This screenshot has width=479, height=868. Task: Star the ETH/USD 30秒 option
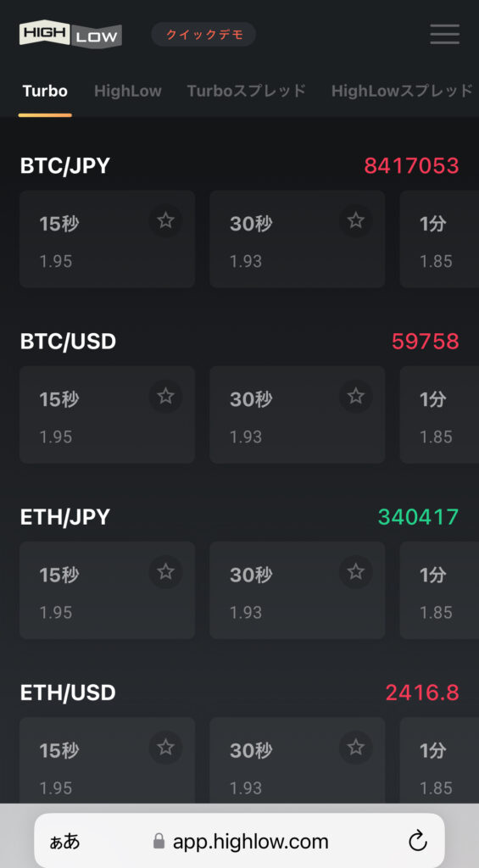click(x=355, y=748)
